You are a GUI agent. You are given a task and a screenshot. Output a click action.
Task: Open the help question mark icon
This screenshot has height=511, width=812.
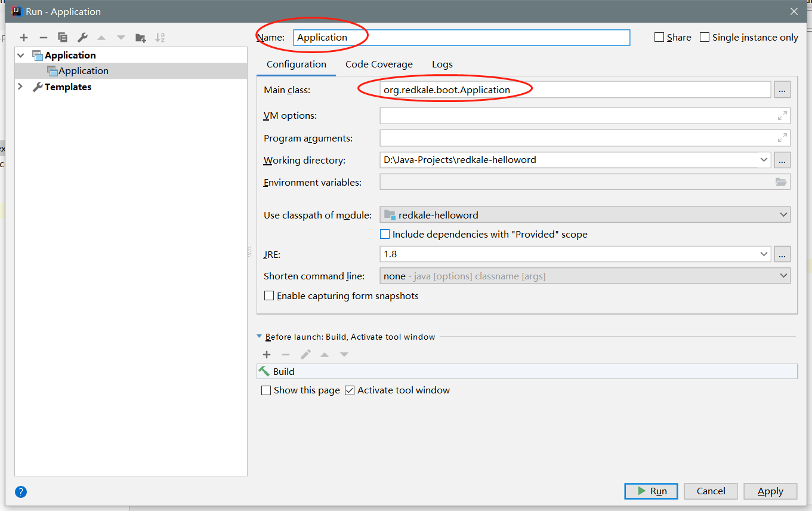21,492
